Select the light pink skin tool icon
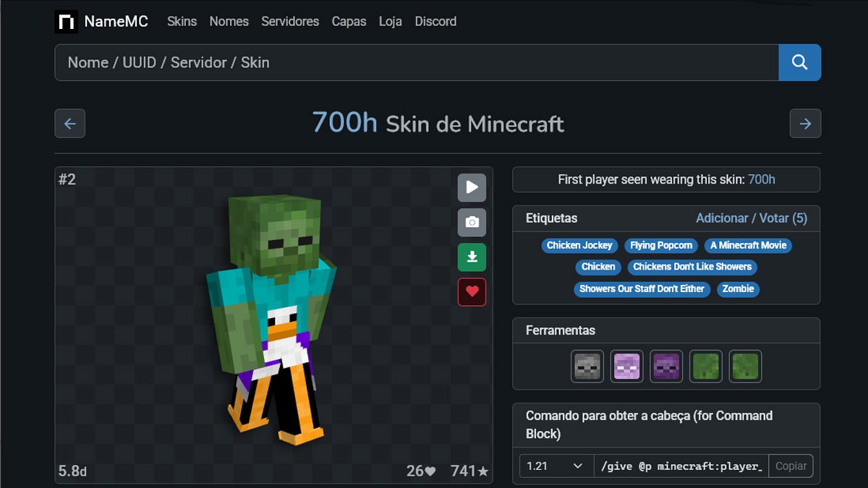Image resolution: width=868 pixels, height=488 pixels. [626, 367]
